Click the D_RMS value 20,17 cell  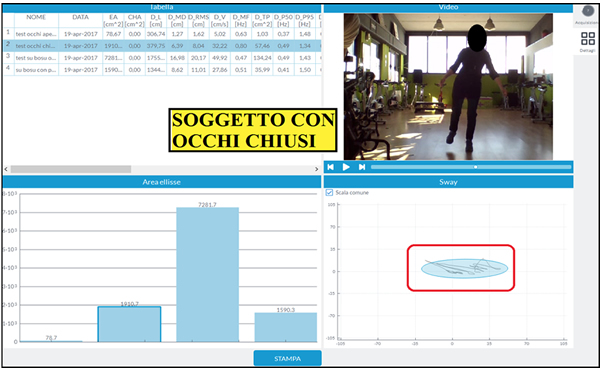(199, 58)
